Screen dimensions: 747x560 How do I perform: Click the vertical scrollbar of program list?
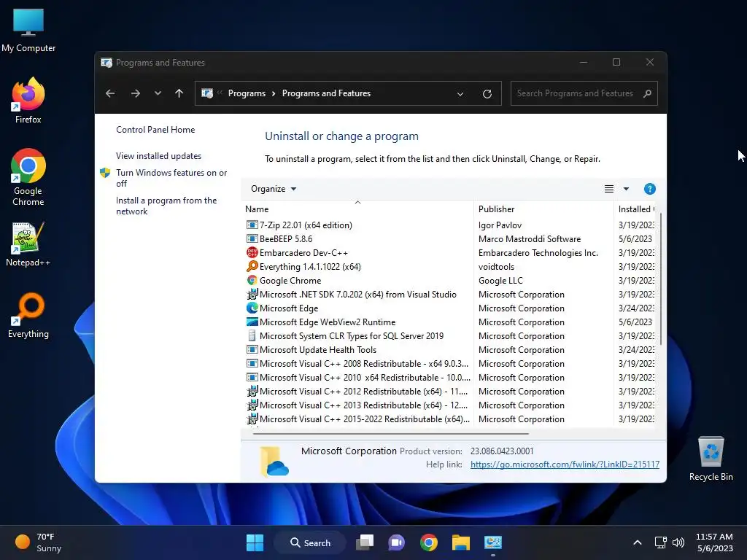[x=661, y=279]
